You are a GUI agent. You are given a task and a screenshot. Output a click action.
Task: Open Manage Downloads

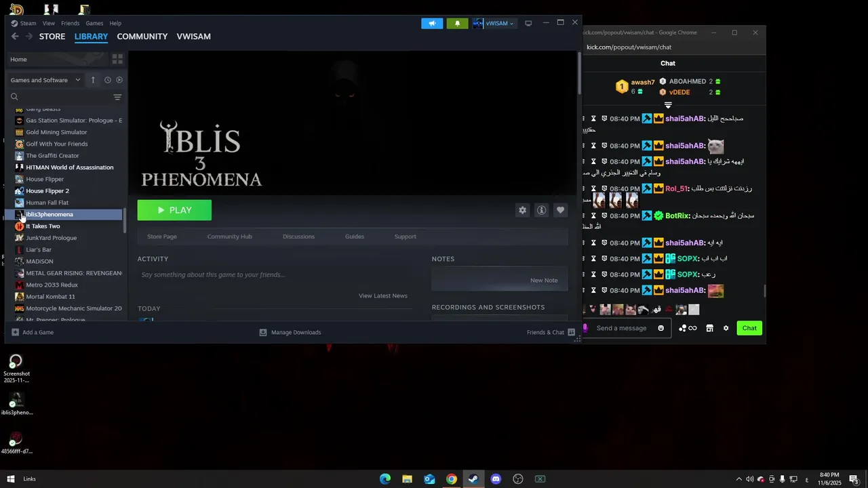pos(290,333)
